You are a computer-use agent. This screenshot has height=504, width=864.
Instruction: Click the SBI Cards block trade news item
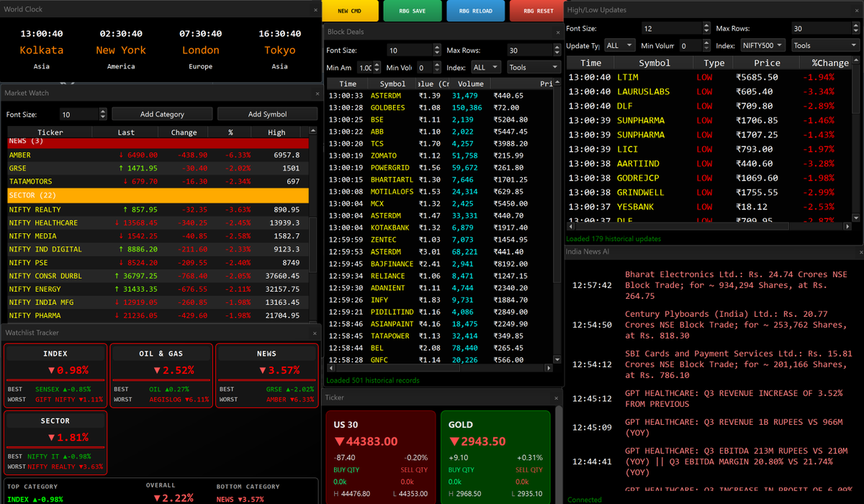pos(709,364)
